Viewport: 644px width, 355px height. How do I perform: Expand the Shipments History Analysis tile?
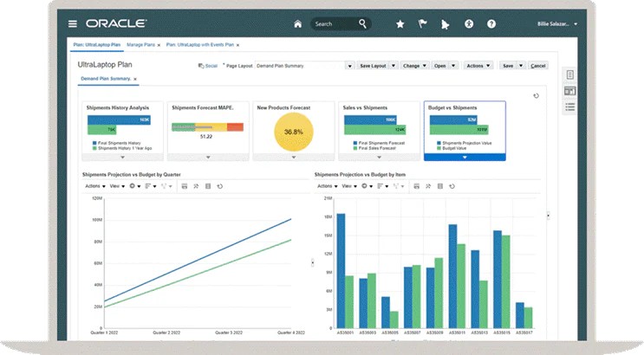pos(122,158)
